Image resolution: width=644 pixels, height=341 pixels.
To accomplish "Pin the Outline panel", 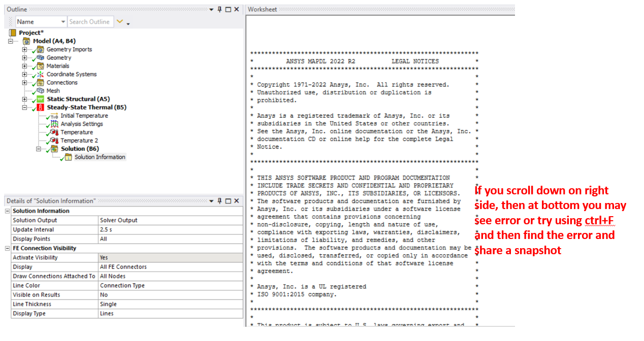I will pyautogui.click(x=219, y=10).
